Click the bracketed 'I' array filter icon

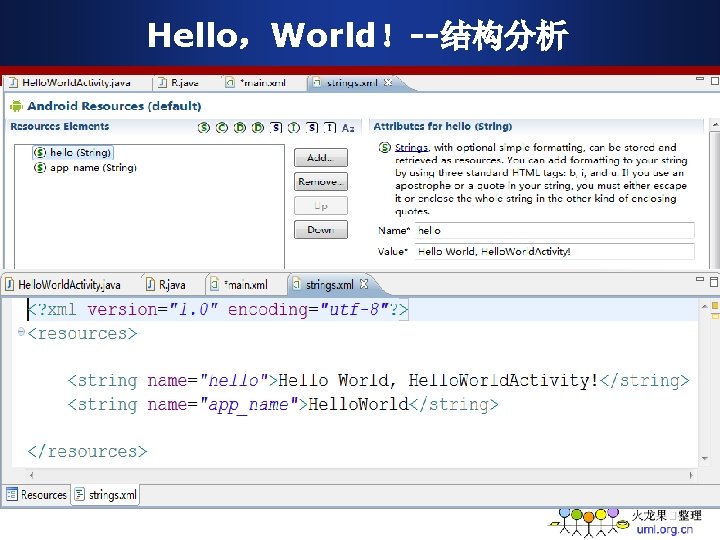point(330,128)
